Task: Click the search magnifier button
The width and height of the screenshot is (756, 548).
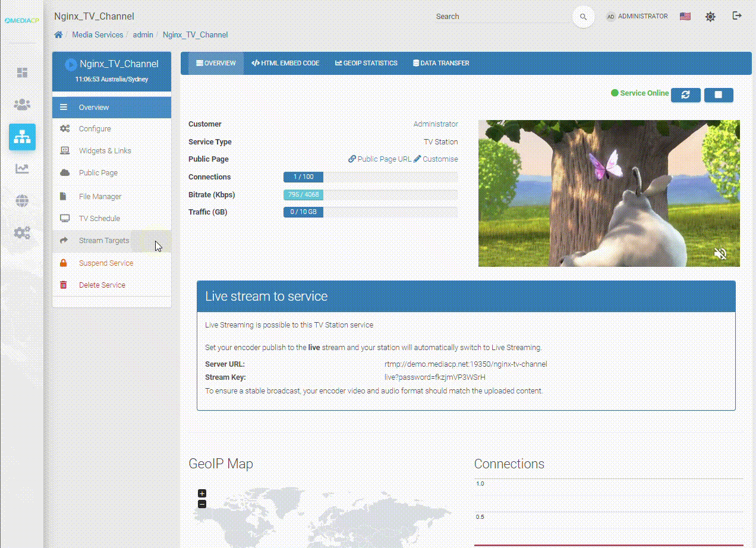Action: tap(583, 17)
